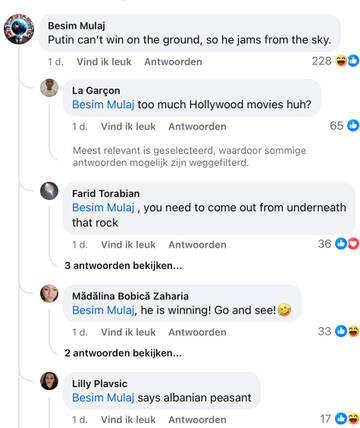Like Farid Torabian's comment
360x428 pixels.
click(128, 245)
